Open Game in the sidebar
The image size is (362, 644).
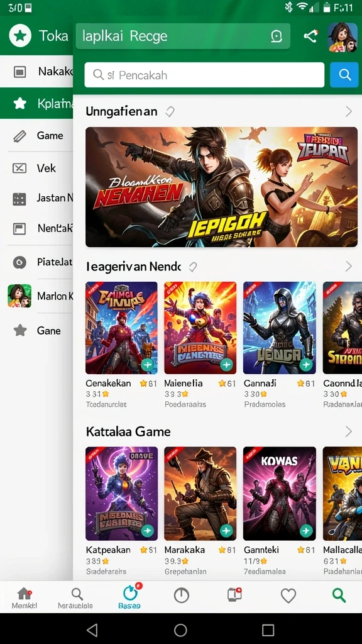[36, 136]
